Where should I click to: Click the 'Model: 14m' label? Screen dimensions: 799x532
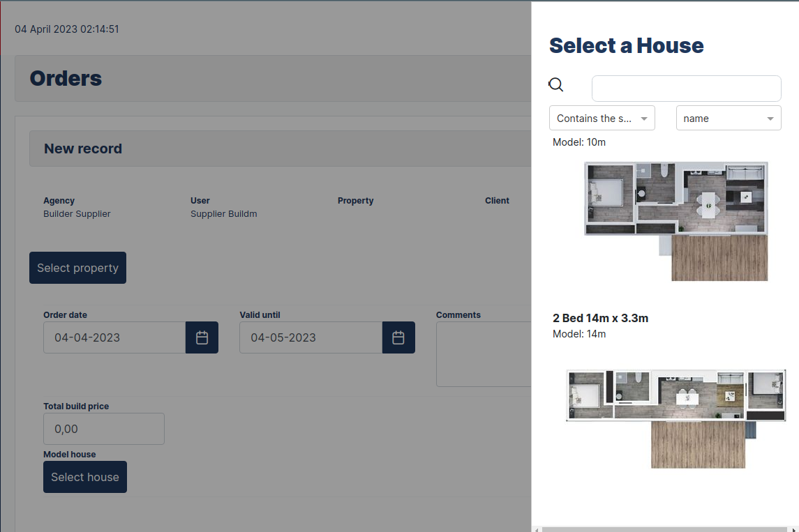click(x=579, y=334)
